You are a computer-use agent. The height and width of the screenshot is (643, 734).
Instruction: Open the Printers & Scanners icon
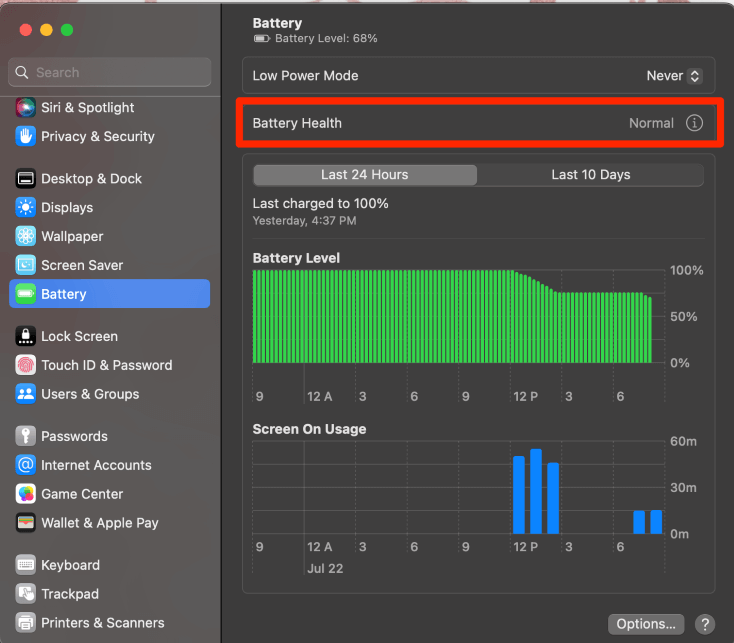click(x=25, y=623)
